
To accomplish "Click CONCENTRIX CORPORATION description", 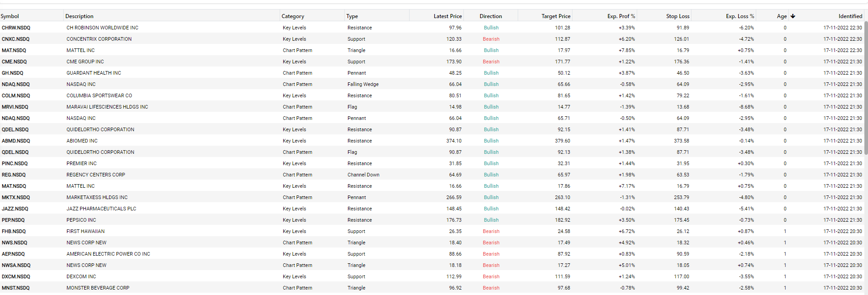I will [x=99, y=39].
